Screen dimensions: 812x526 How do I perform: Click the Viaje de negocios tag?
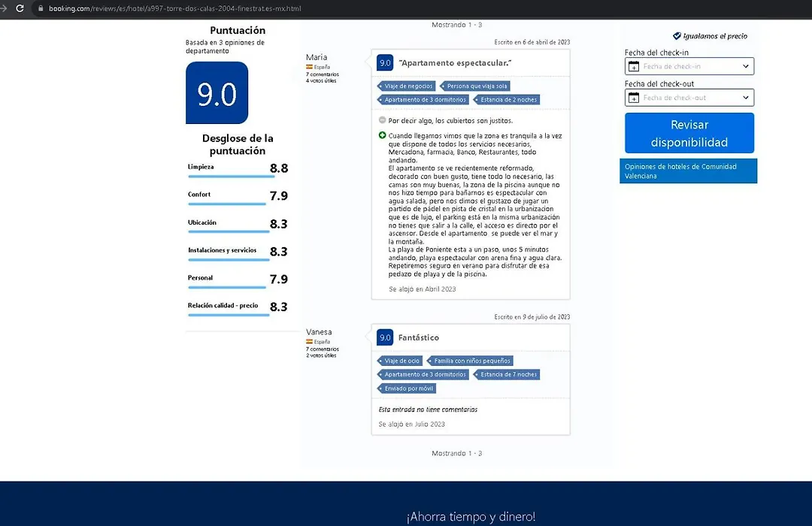pyautogui.click(x=406, y=86)
